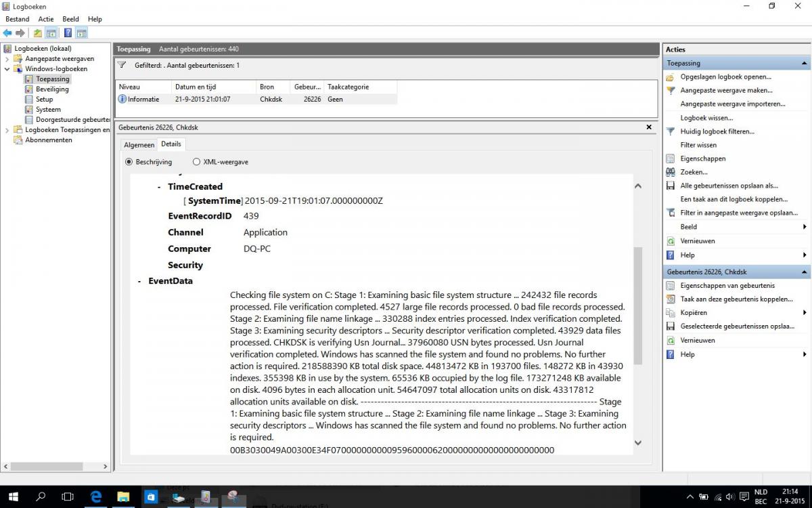Open Eigenschappen in the Toepassing actions
812x508 pixels.
click(703, 158)
